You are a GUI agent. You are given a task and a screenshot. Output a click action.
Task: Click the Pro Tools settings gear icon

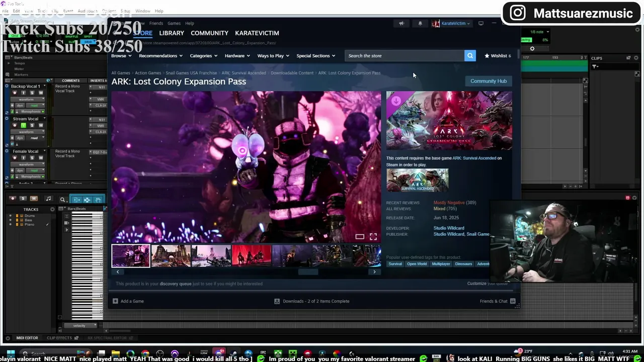point(532,49)
